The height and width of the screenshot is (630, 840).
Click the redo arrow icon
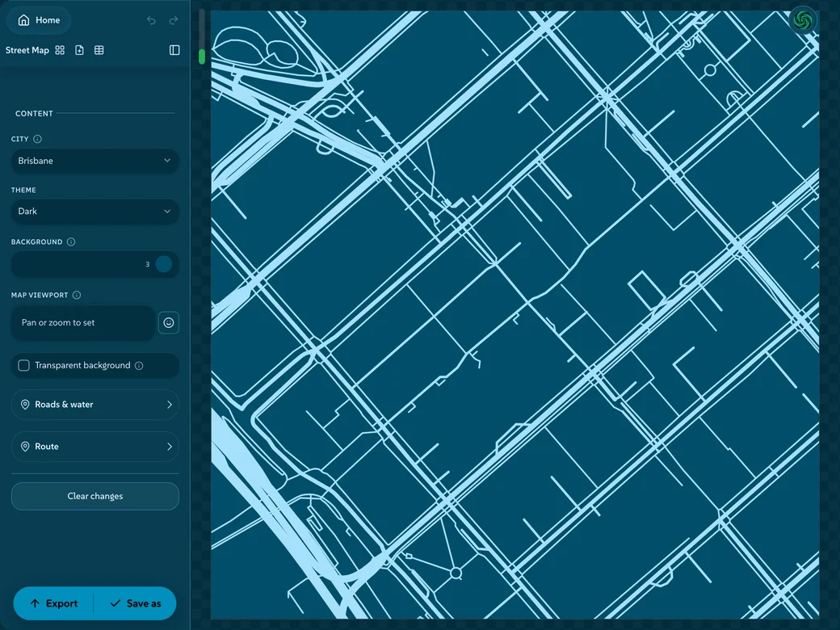pos(174,20)
